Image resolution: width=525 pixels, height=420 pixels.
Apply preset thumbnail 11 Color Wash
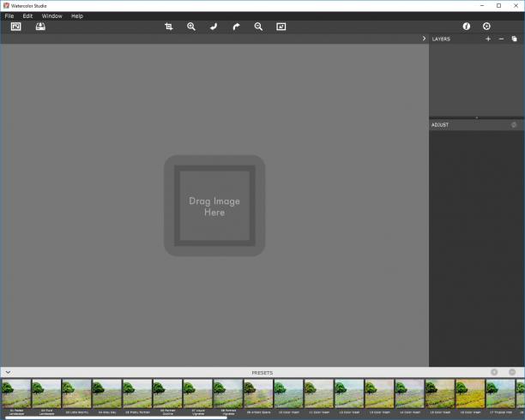(319, 393)
